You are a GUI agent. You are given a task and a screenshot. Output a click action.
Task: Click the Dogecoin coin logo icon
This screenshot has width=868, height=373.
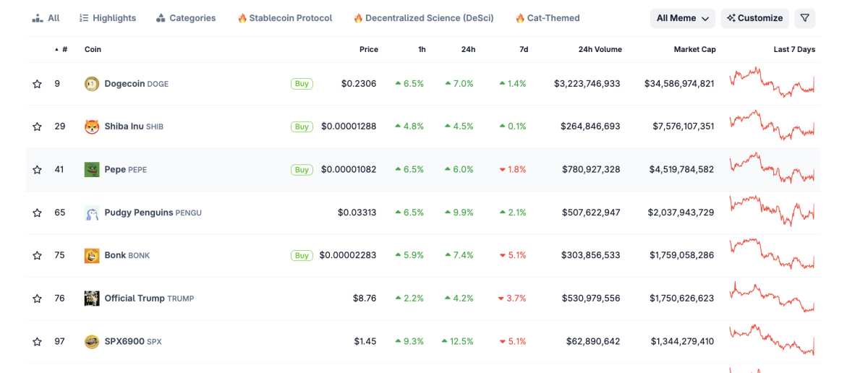coord(92,84)
